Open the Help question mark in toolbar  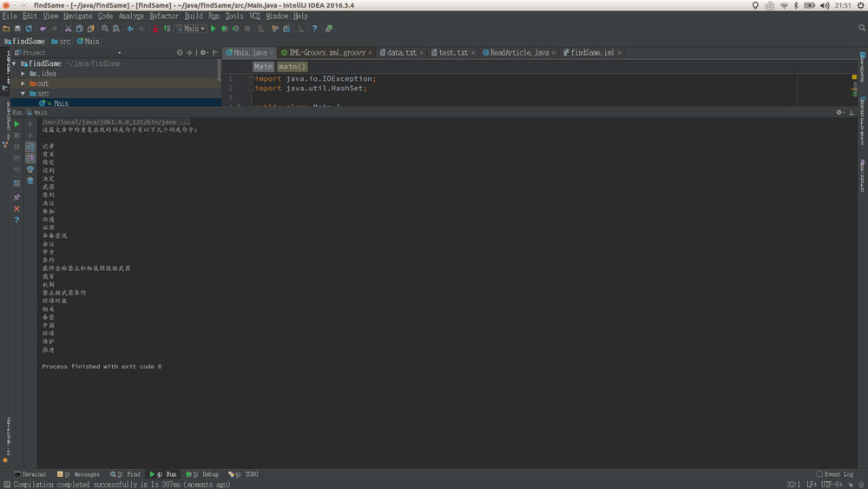point(314,29)
